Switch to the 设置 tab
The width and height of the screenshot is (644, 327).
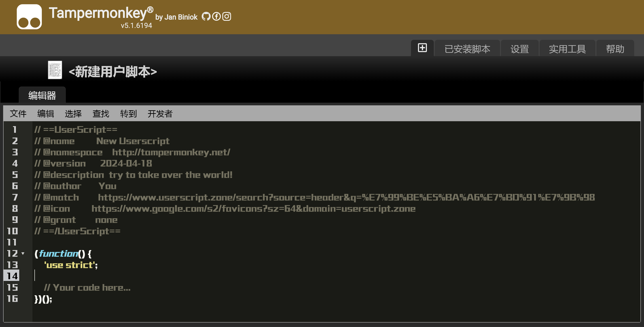[x=519, y=49]
